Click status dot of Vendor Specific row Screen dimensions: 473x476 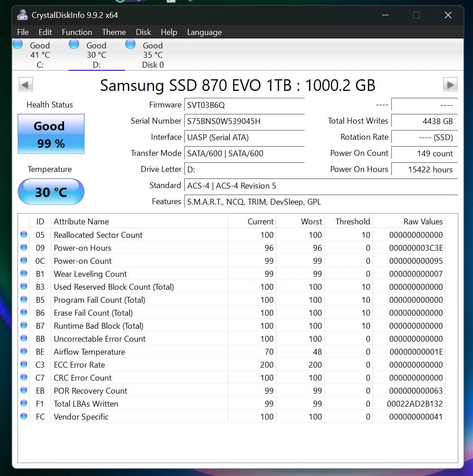24,416
